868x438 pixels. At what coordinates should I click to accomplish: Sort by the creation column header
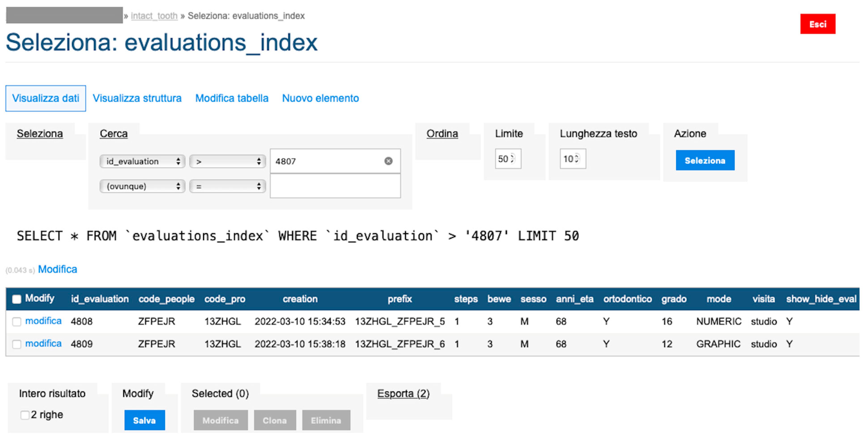click(300, 299)
